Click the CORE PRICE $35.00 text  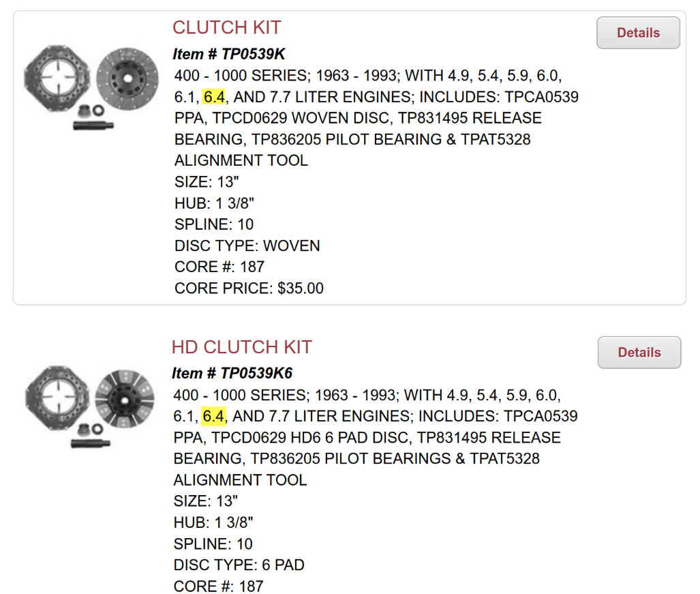coord(247,288)
